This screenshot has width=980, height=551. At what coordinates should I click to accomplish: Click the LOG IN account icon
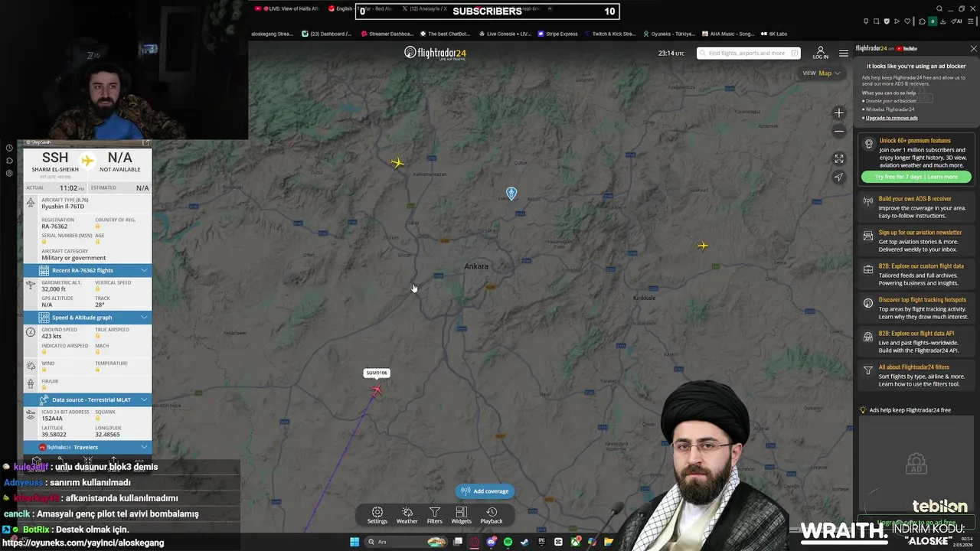tap(820, 53)
